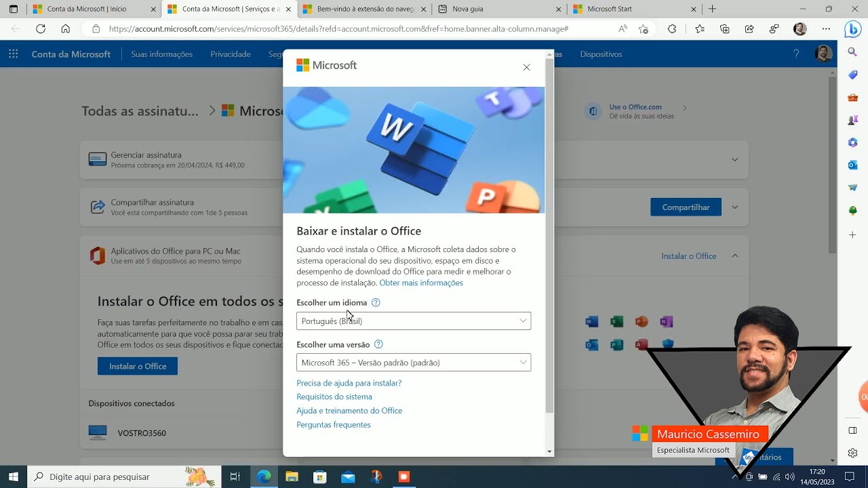Click the browser refresh icon
Screen dimensions: 868x488
41,29
